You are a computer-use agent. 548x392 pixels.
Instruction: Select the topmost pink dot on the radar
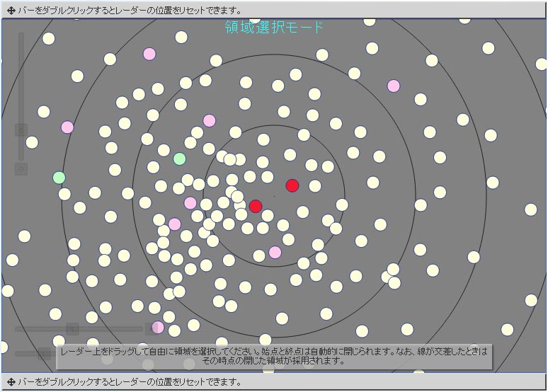pos(149,54)
